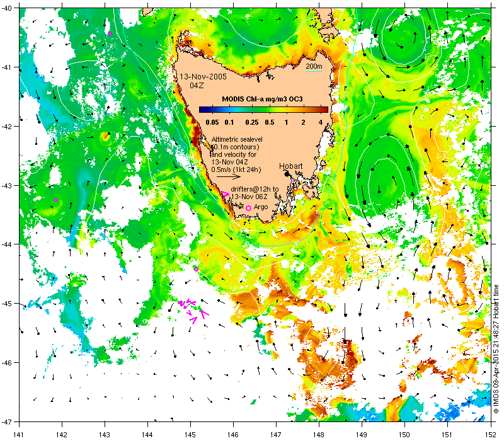
Task: Click the '13-Nov-2005' date label
Action: click(203, 77)
